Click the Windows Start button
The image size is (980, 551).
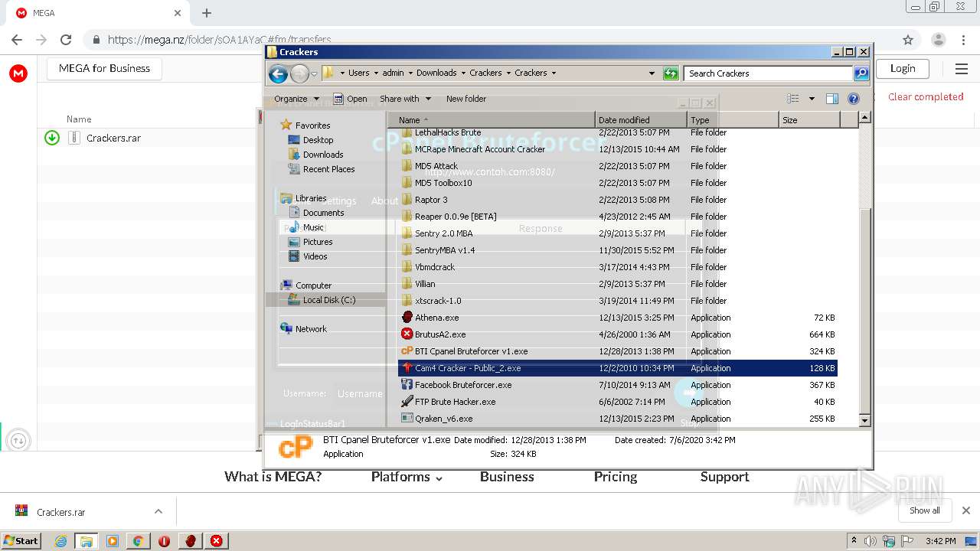point(21,540)
